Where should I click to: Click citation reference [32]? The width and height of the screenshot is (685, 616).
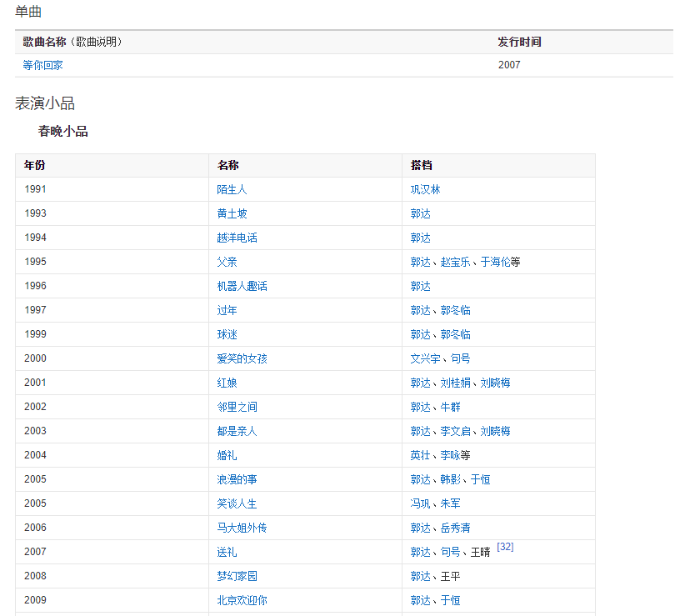click(505, 547)
